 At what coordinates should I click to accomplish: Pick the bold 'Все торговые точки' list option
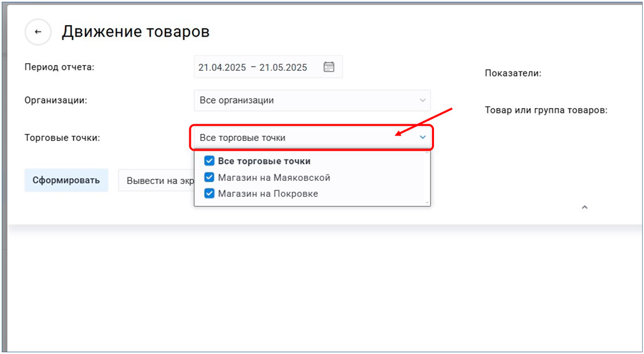(x=264, y=161)
